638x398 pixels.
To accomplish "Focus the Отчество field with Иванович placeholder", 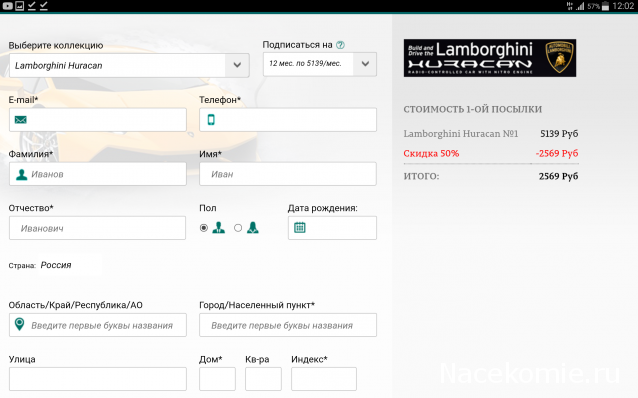I will tap(97, 228).
